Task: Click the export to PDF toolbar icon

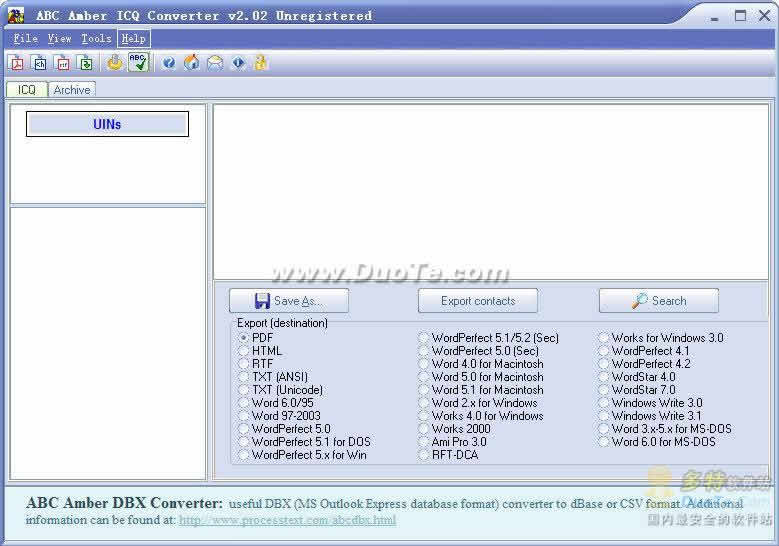Action: tap(17, 63)
